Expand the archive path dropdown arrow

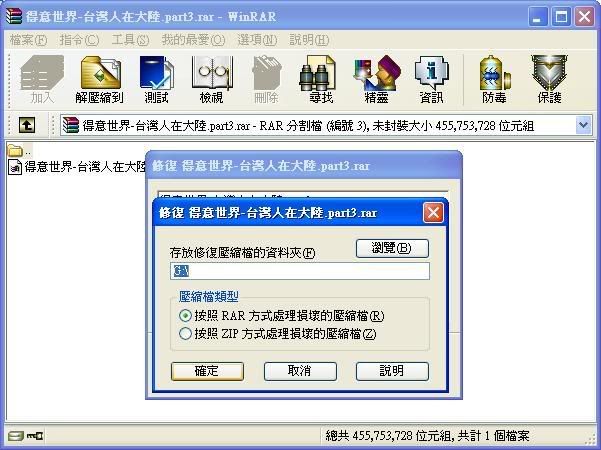(583, 125)
